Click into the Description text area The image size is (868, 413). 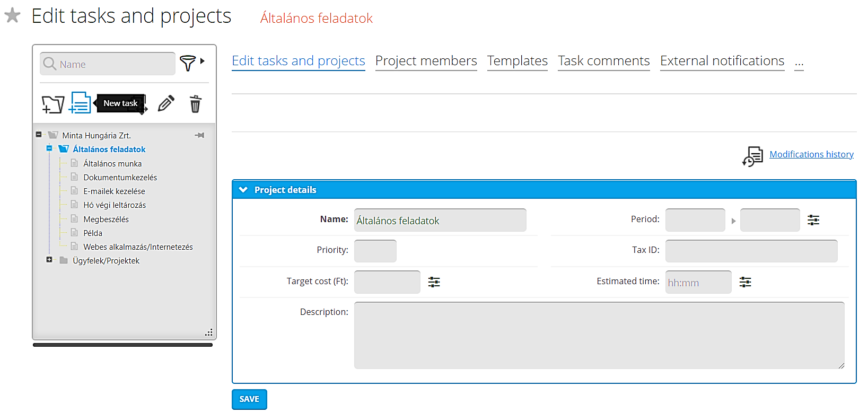599,335
